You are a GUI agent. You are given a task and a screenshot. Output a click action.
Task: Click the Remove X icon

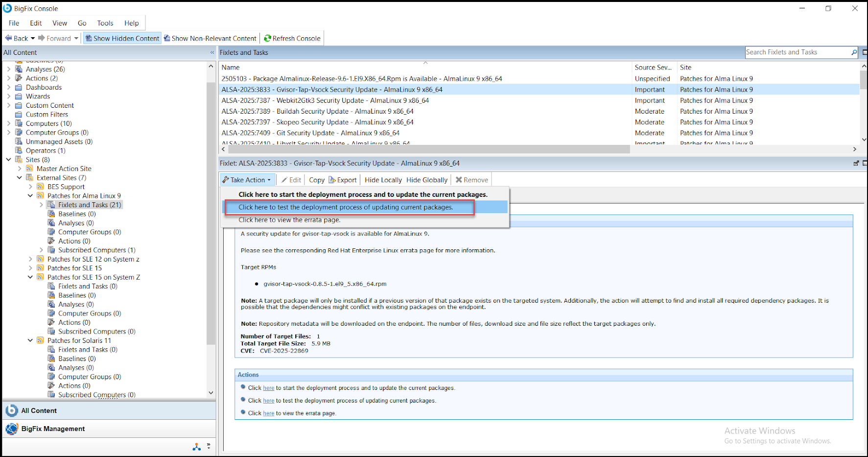tap(459, 180)
